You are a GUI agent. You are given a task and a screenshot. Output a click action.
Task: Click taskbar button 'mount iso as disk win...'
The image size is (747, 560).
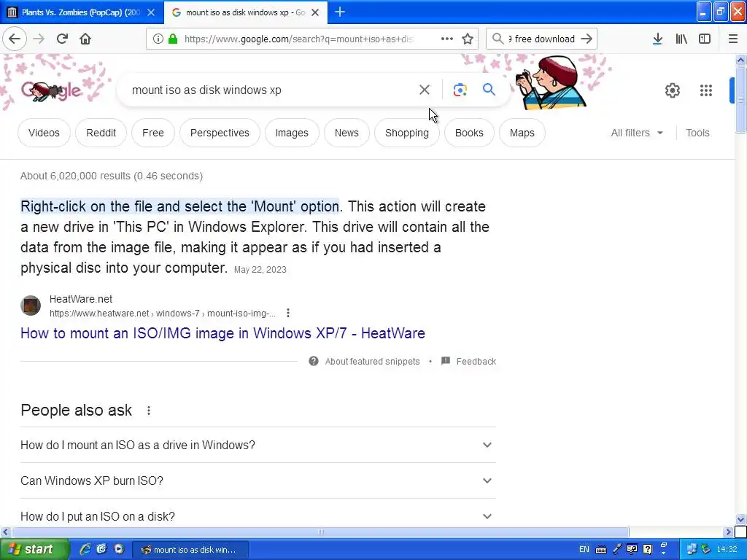(189, 550)
